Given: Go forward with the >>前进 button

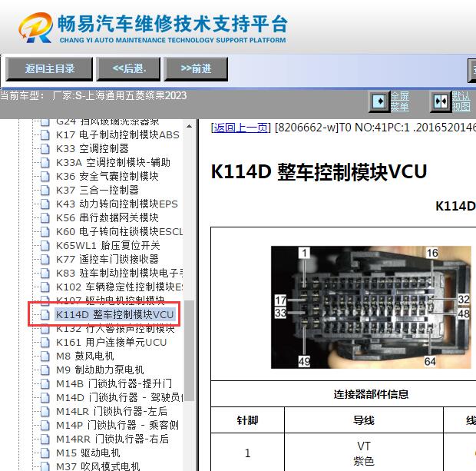Looking at the screenshot, I should pyautogui.click(x=196, y=68).
